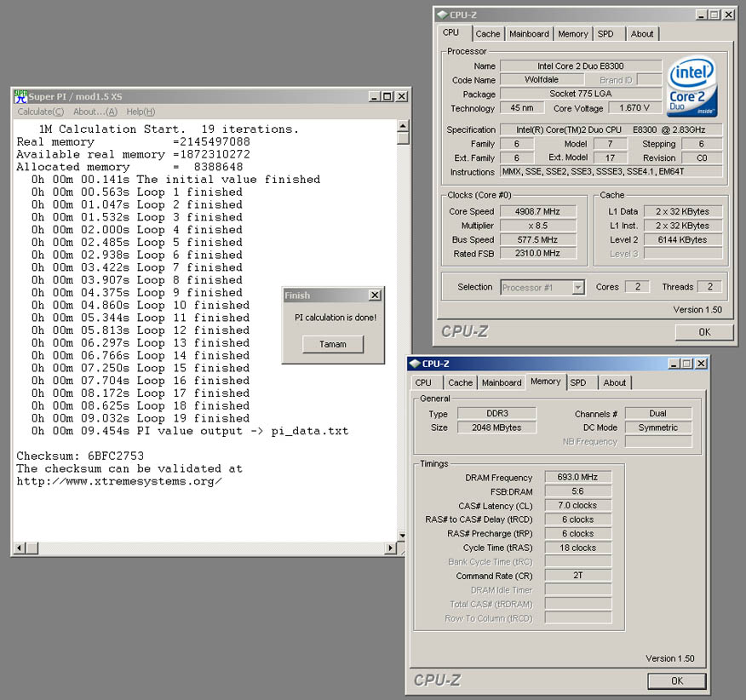Click the Rated FSB value 2310.0 MHz
Screen dimensions: 746x700
pos(537,254)
